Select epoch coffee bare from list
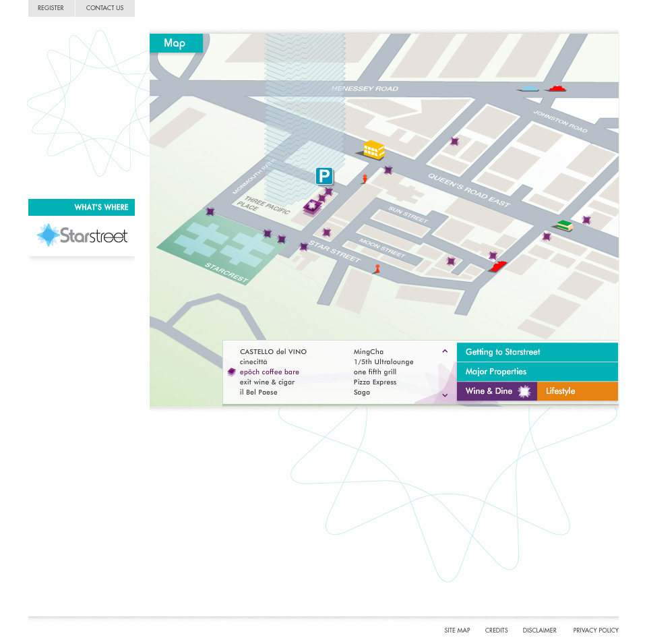The image size is (647, 644). 269,372
